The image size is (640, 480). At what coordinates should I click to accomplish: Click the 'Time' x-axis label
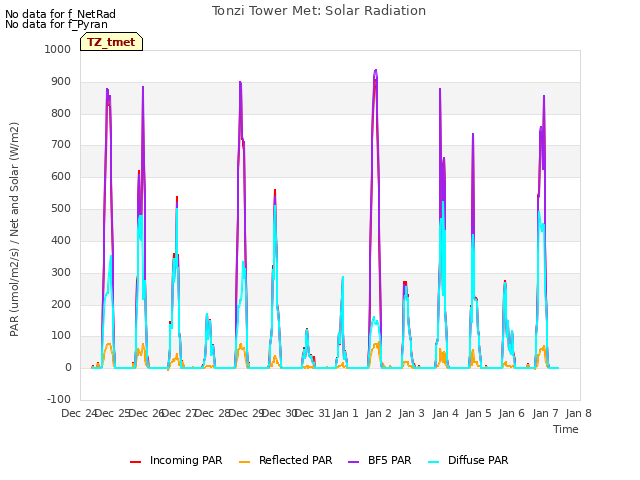[566, 429]
